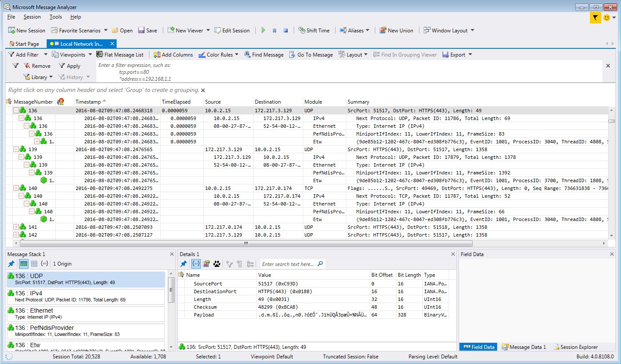Toggle the yellow filter button at top right

(595, 18)
